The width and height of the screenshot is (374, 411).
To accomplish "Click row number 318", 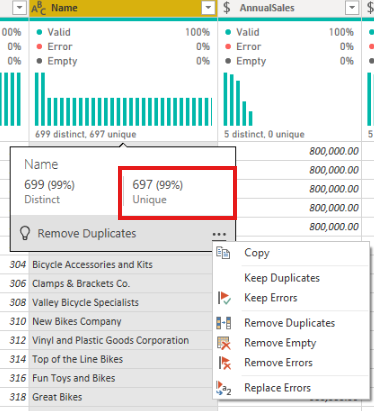I will 17,397.
